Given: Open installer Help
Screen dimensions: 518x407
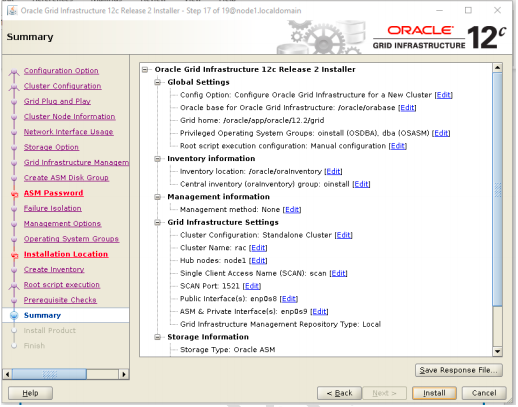Looking at the screenshot, I should (30, 393).
